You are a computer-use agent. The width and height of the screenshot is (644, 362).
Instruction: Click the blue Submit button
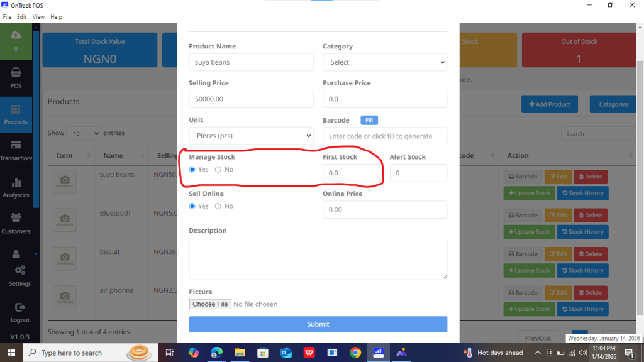pyautogui.click(x=318, y=324)
